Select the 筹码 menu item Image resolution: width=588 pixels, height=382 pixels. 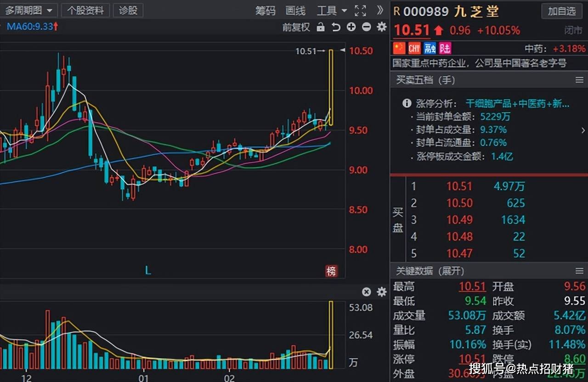coord(265,11)
